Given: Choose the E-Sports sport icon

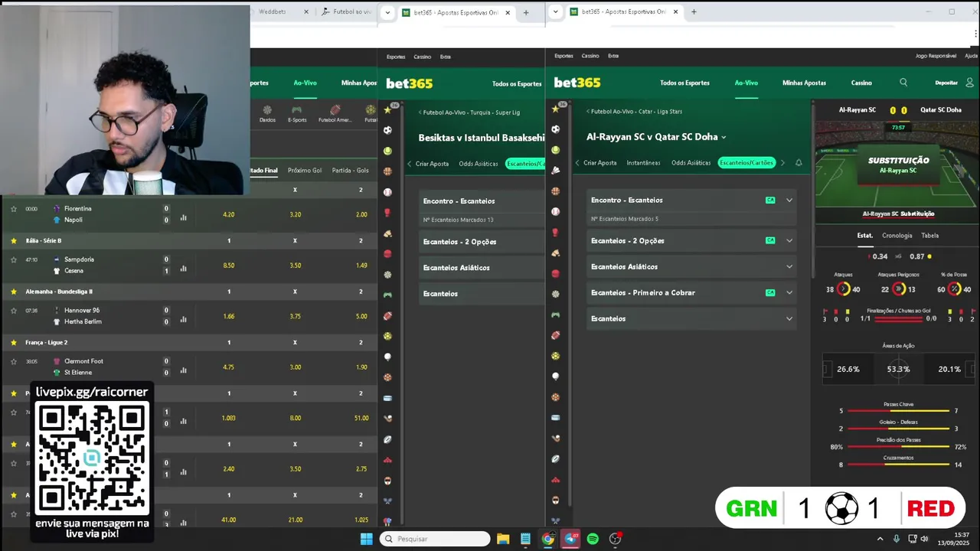Looking at the screenshot, I should (x=297, y=113).
